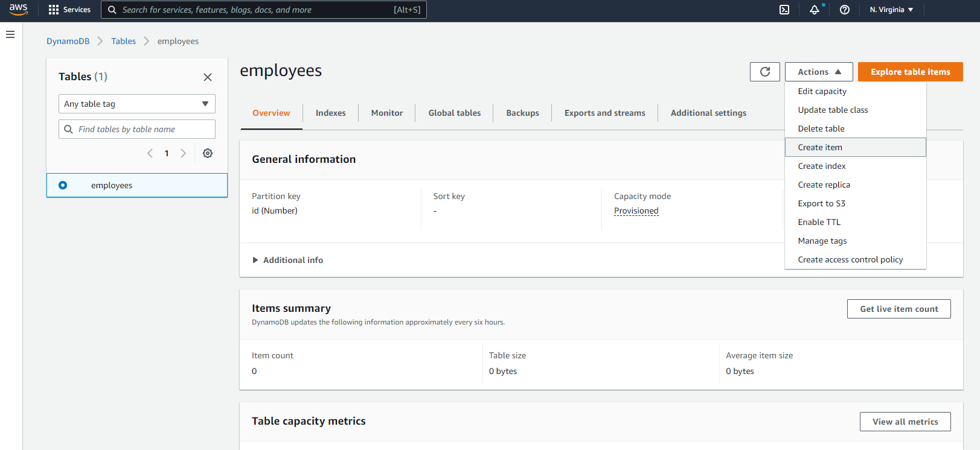Expand the Additional info section
Image resolution: width=980 pixels, height=450 pixels.
click(x=288, y=260)
